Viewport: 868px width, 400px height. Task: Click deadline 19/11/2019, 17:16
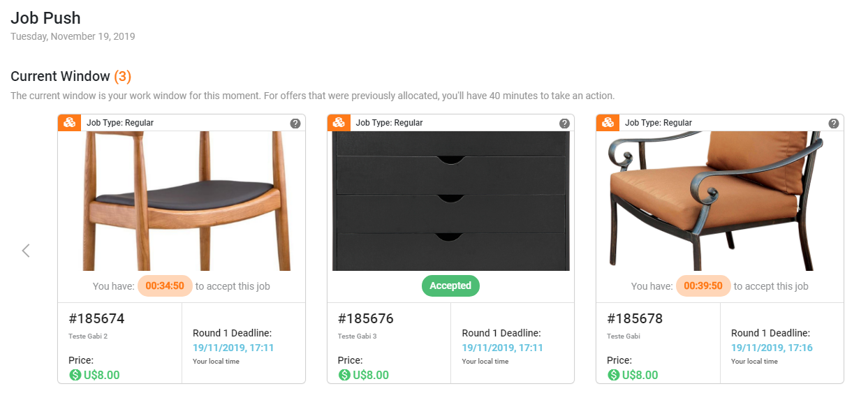click(x=772, y=348)
